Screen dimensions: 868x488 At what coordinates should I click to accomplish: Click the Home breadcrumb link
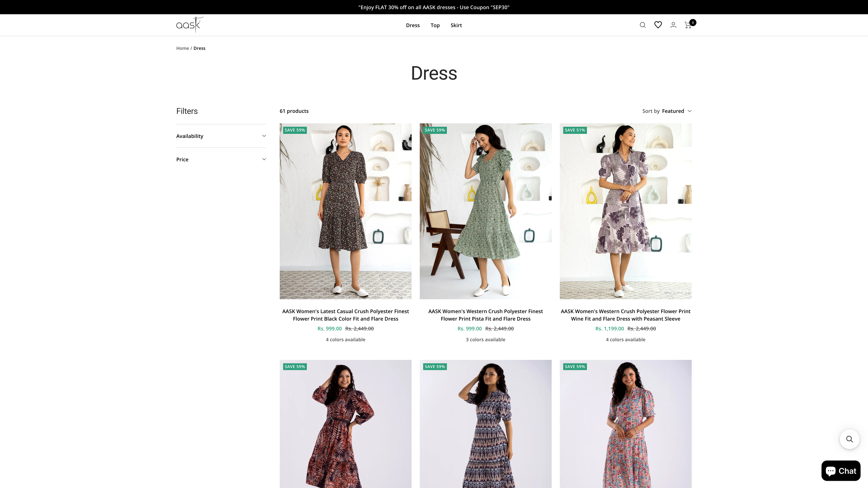point(182,48)
